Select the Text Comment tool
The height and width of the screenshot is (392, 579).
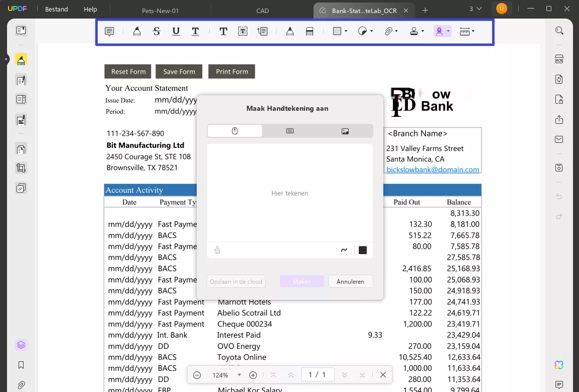coord(223,32)
